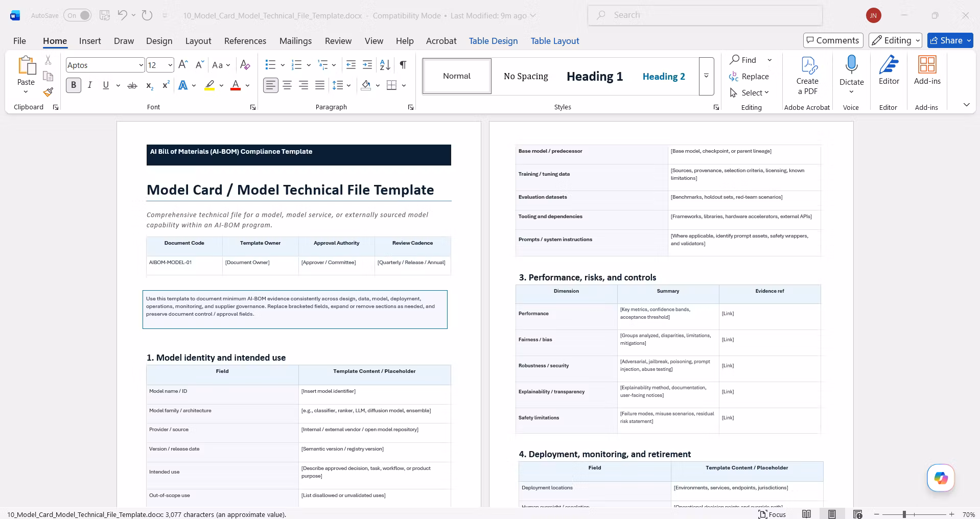Click the Comments button
The width and height of the screenshot is (980, 519).
coord(833,40)
